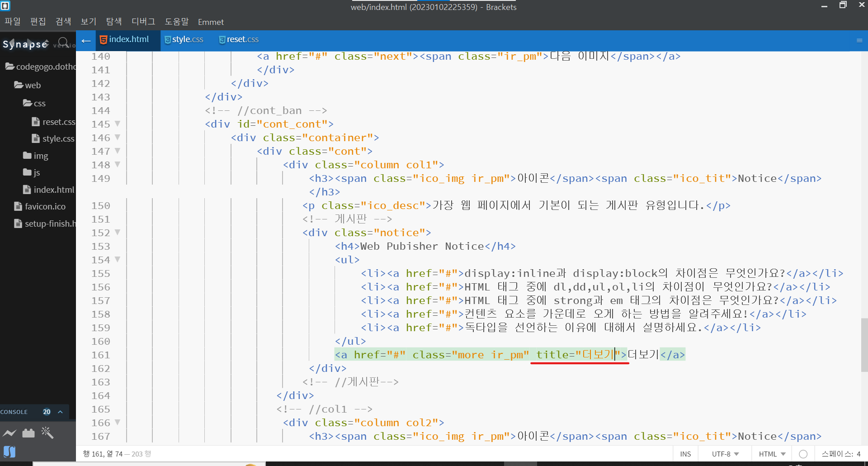
Task: Collapse the css folder in sidebar
Action: coord(34,103)
